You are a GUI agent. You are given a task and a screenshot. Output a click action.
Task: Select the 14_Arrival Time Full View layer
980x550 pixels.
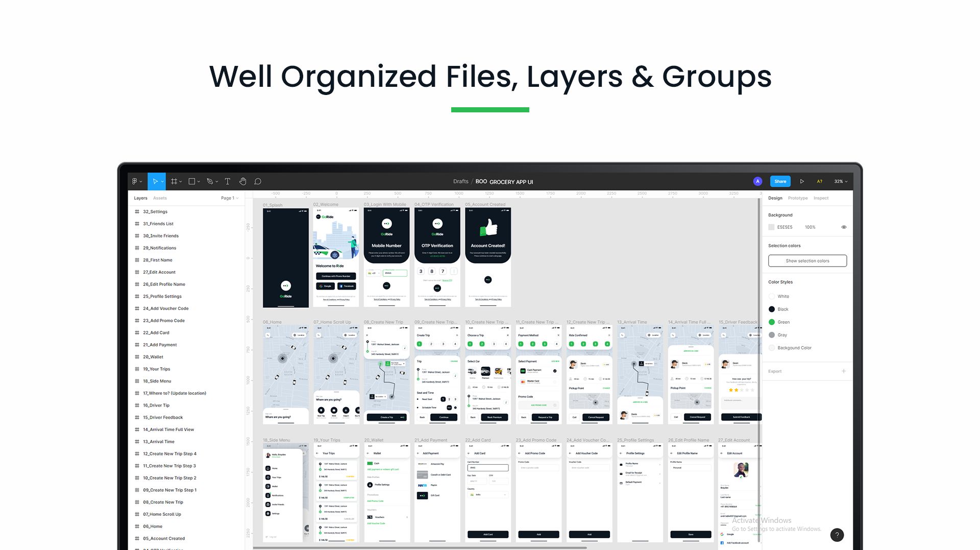[x=168, y=429]
